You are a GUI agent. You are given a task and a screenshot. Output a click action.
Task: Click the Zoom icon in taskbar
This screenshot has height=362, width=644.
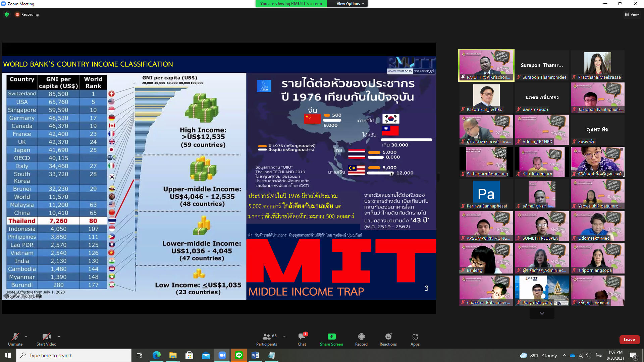222,355
